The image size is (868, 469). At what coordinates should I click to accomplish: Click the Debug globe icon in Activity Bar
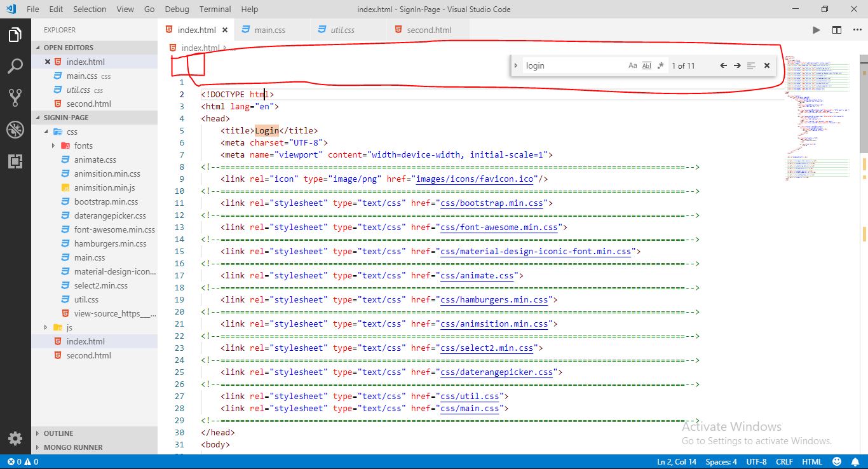tap(15, 130)
